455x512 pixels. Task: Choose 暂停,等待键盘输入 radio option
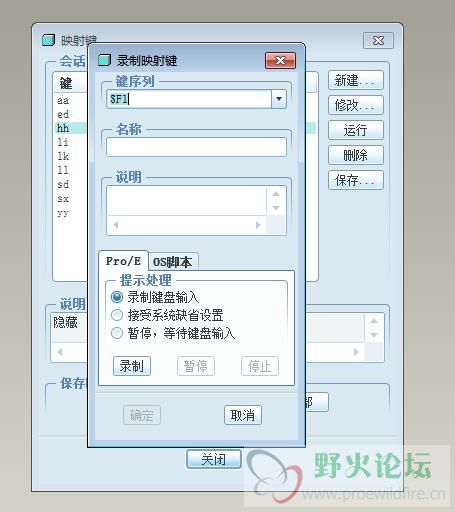point(117,333)
